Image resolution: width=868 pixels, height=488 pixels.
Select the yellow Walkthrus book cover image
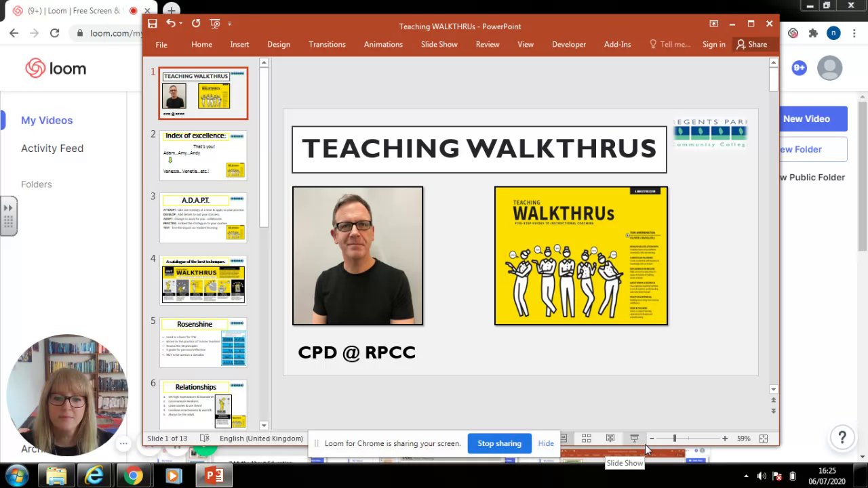click(581, 256)
